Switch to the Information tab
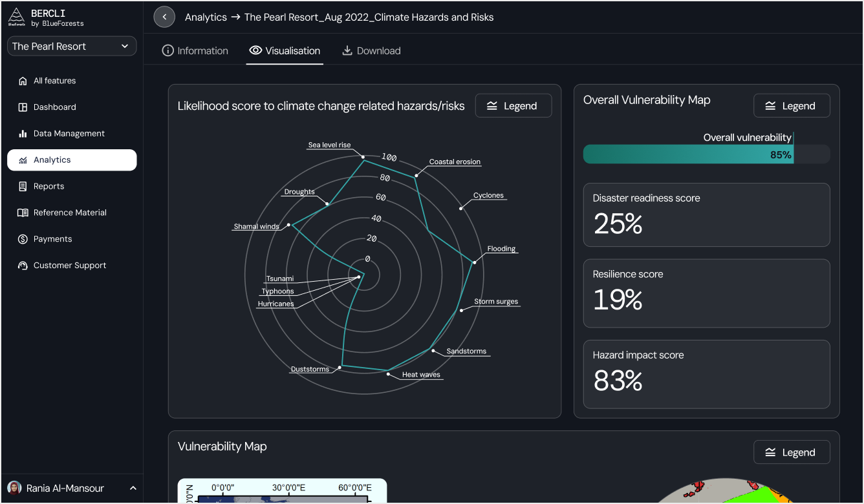This screenshot has height=504, width=864. point(195,50)
